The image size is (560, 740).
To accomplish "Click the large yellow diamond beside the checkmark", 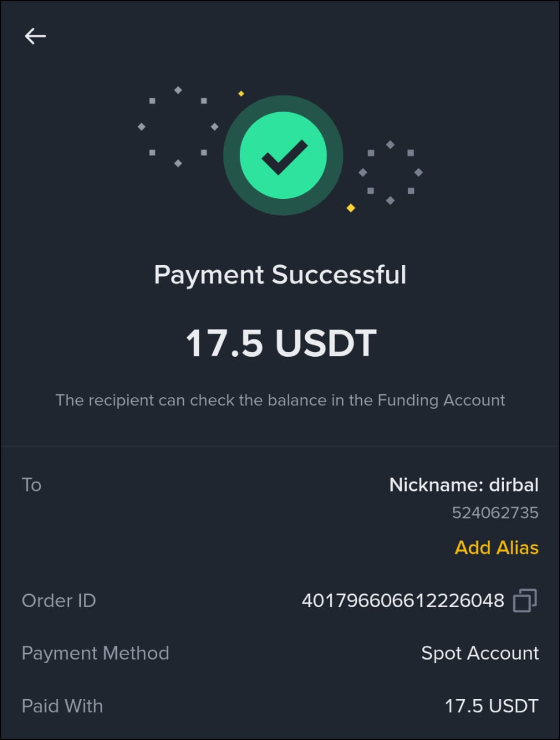I will (351, 208).
